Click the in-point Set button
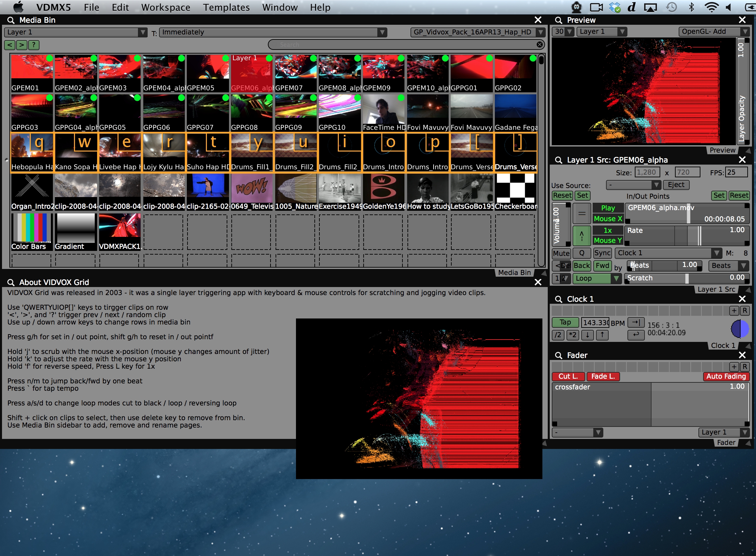The image size is (756, 556). 582,196
